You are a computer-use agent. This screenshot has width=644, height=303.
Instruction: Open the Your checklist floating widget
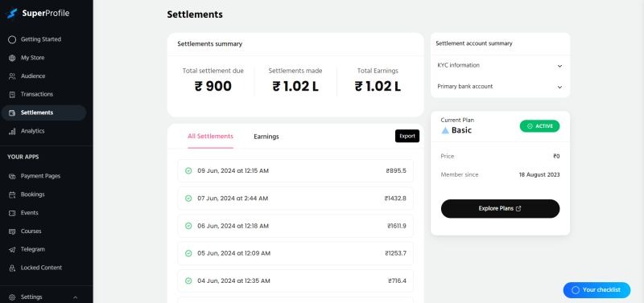pos(597,290)
